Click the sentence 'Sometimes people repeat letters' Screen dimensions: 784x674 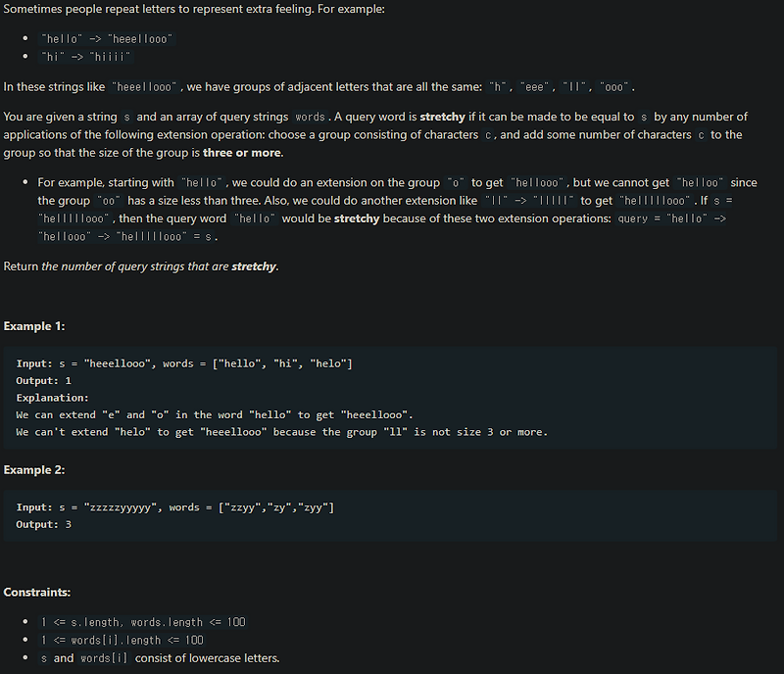click(x=194, y=9)
